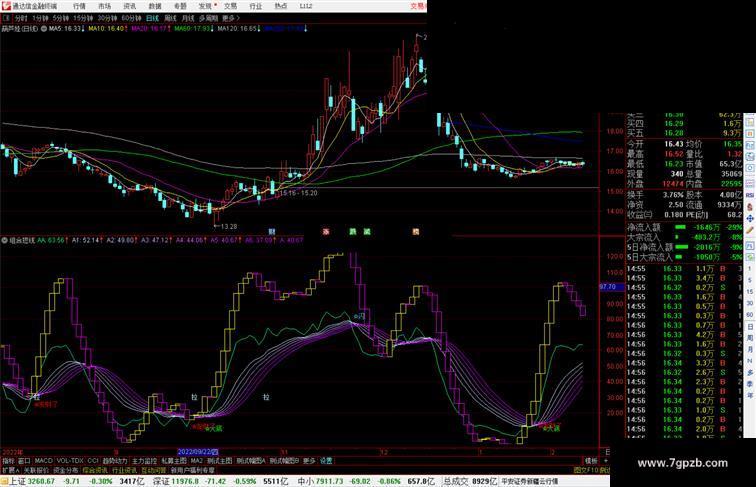The image size is (756, 487).
Task: Switch chart to 1分钟 period
Action: point(40,18)
